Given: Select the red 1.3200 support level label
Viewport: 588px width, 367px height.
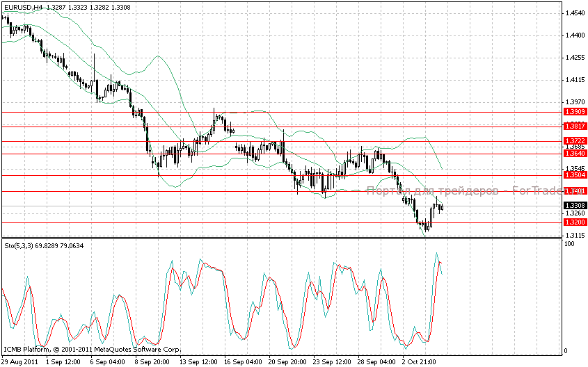Looking at the screenshot, I should (574, 222).
